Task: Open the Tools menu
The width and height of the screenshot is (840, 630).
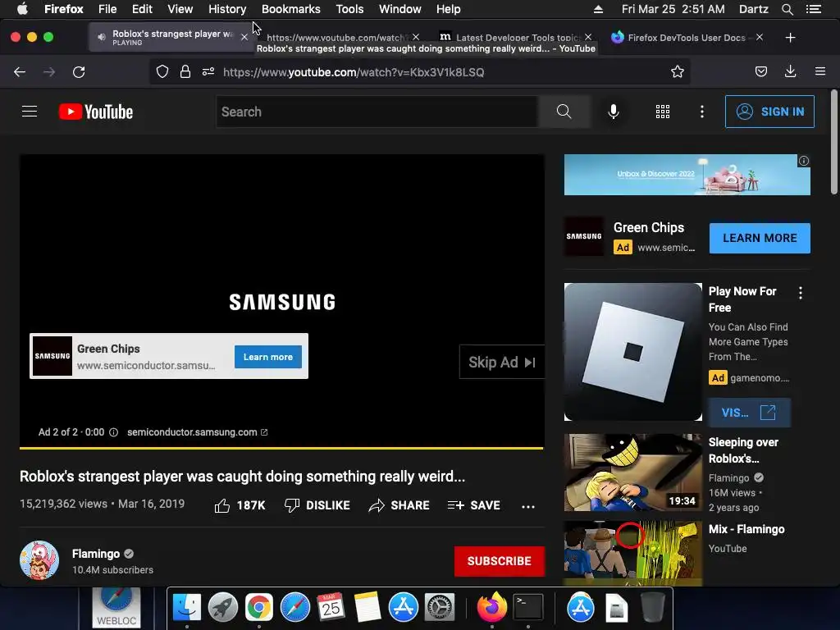Action: click(349, 9)
